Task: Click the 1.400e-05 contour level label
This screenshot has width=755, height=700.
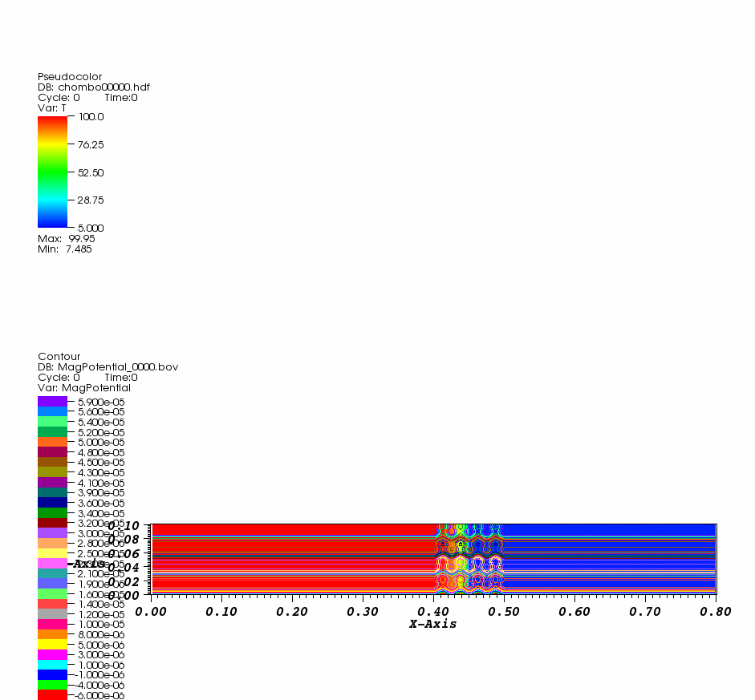Action: pyautogui.click(x=101, y=605)
